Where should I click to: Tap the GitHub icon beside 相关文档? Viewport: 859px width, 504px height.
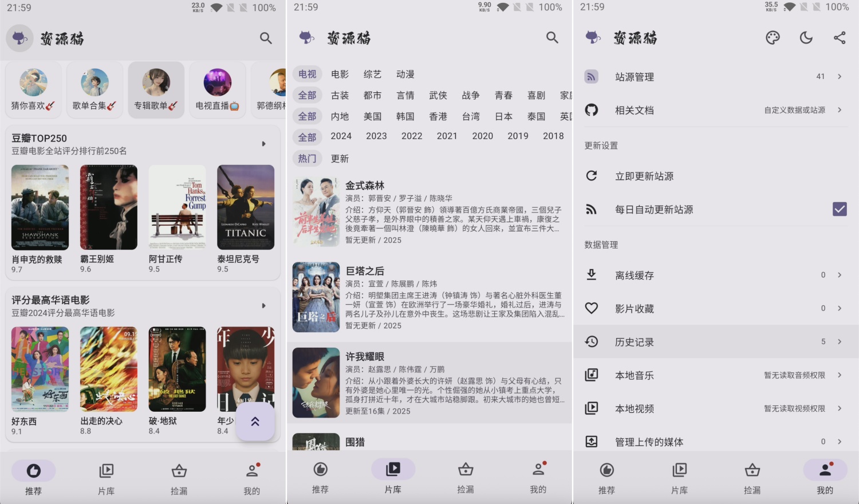pyautogui.click(x=592, y=110)
